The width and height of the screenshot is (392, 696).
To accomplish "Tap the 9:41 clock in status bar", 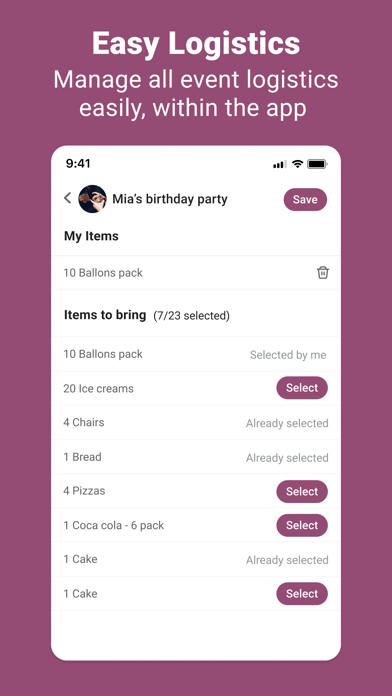I will pos(78,163).
